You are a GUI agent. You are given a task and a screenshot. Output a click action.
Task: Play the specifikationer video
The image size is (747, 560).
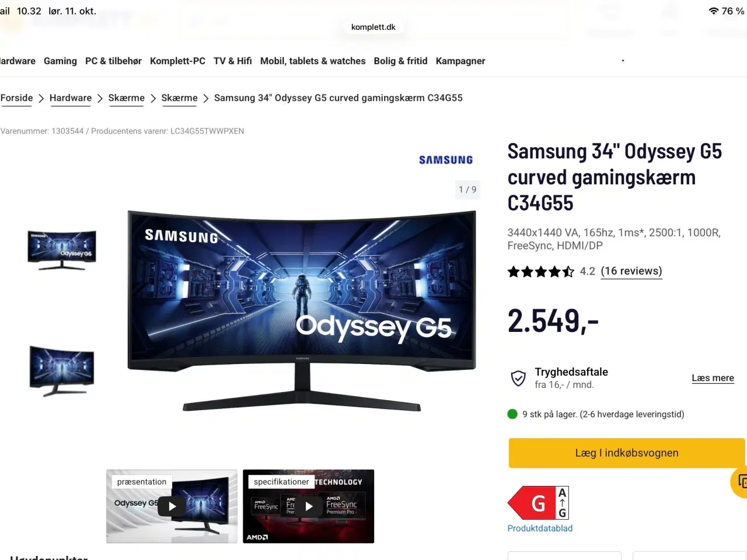[x=309, y=506]
